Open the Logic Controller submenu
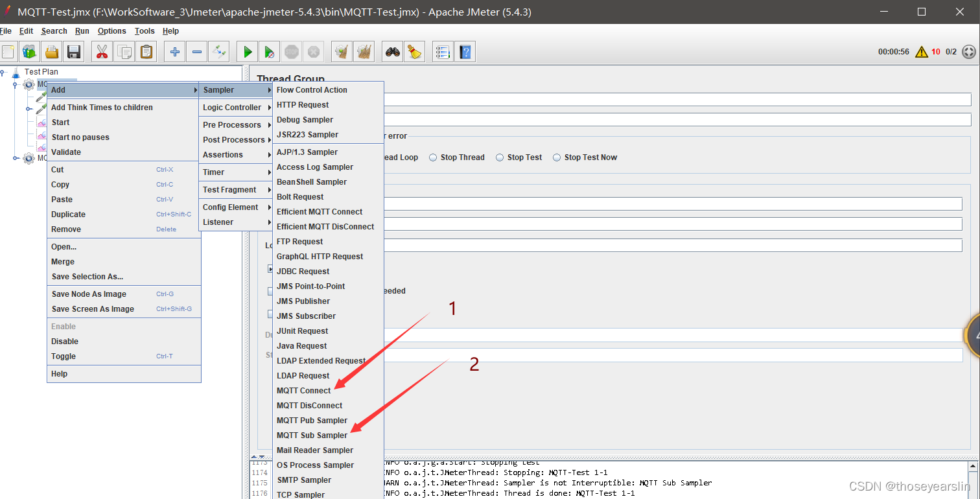This screenshot has width=980, height=499. click(x=236, y=108)
